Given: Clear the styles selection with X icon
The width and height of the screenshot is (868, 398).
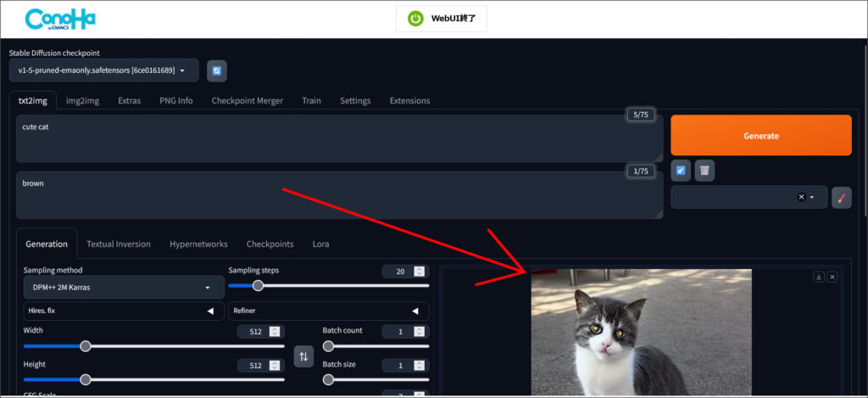Looking at the screenshot, I should 800,197.
